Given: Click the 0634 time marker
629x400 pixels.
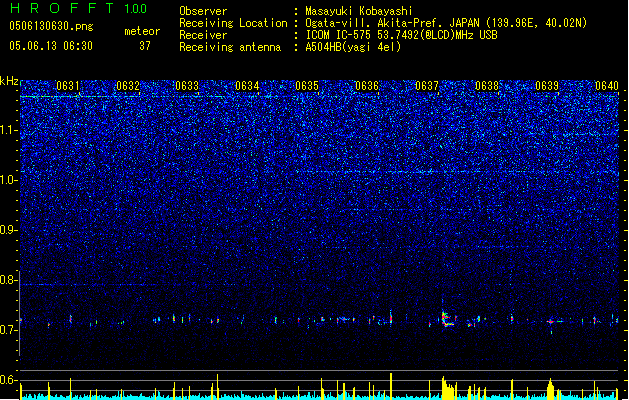Looking at the screenshot, I should (x=247, y=86).
